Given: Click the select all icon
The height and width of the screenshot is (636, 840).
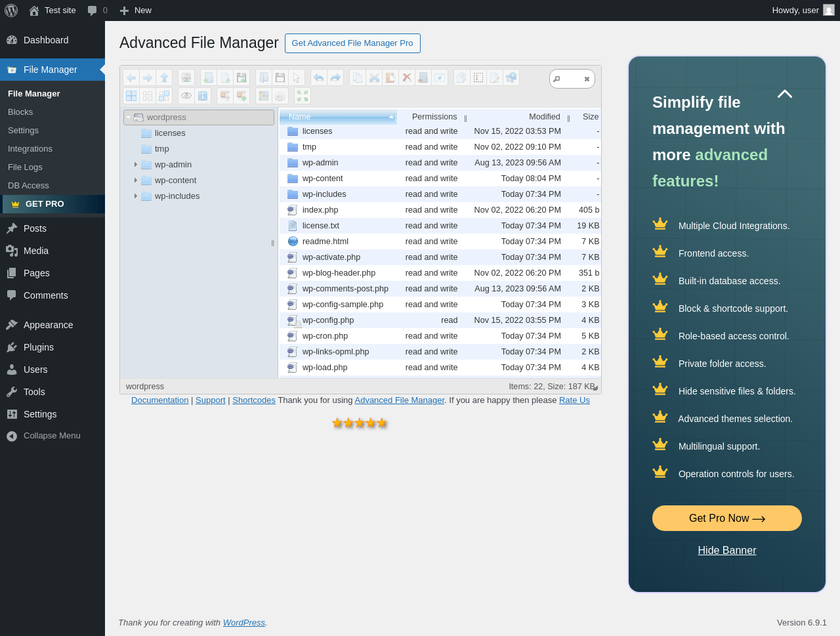Looking at the screenshot, I should point(131,96).
